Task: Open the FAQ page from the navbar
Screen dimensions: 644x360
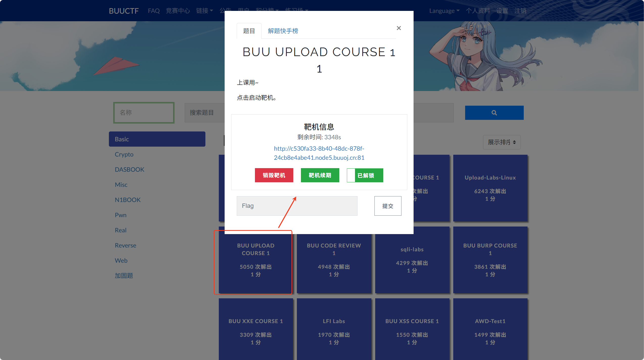Action: coord(154,11)
